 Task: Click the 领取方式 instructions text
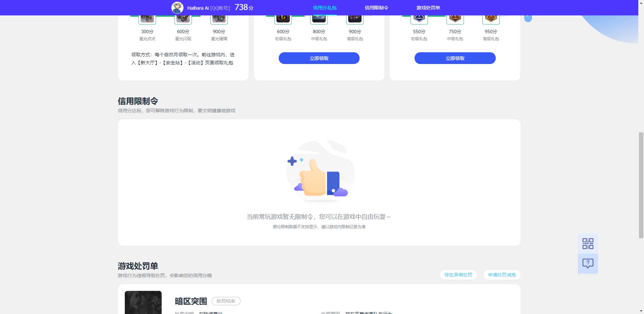[x=183, y=59]
